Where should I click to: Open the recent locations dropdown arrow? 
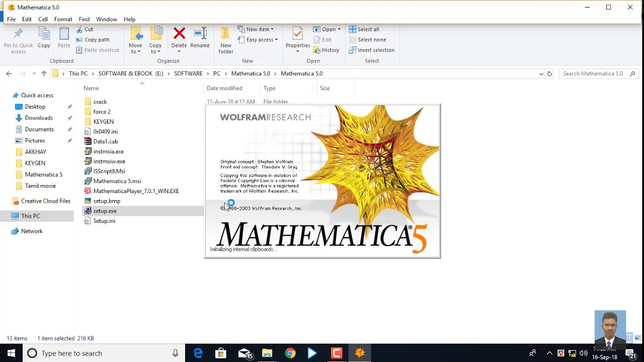pos(34,73)
